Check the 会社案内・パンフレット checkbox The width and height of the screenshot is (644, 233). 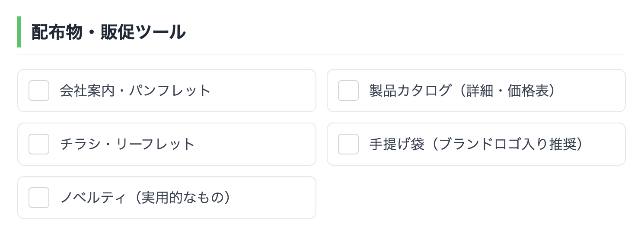pos(39,91)
